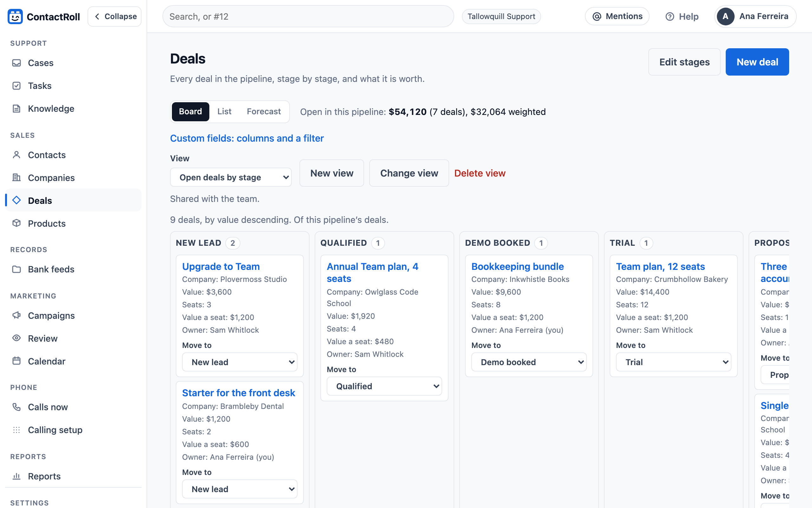
Task: Click the Cases inbox icon
Action: tap(16, 63)
